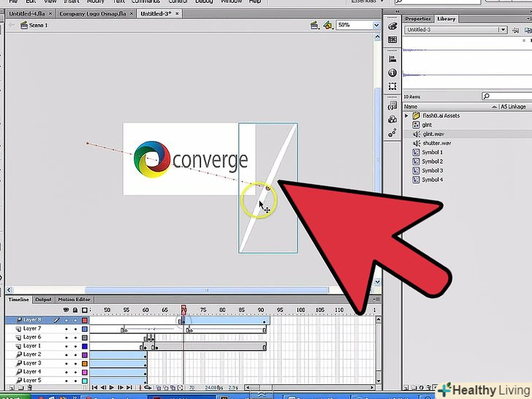
Task: Open Modify Onion Markers
Action: (180, 387)
